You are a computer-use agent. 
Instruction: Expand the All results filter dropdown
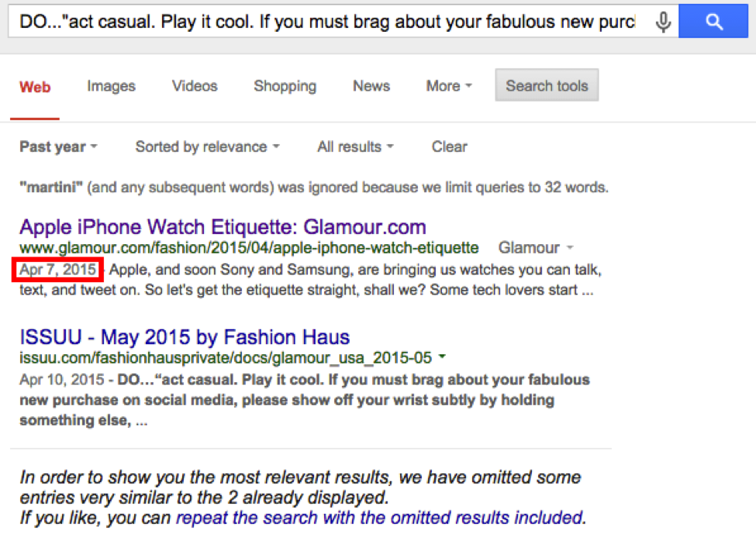coord(355,146)
